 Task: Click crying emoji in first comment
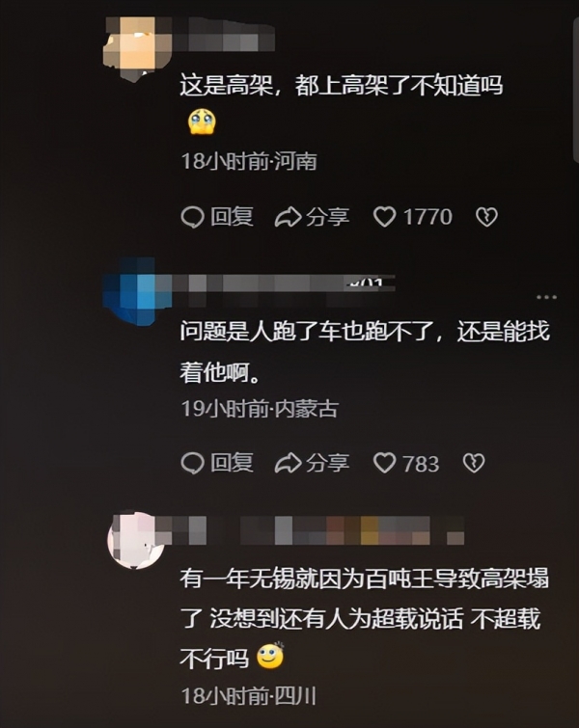point(202,122)
